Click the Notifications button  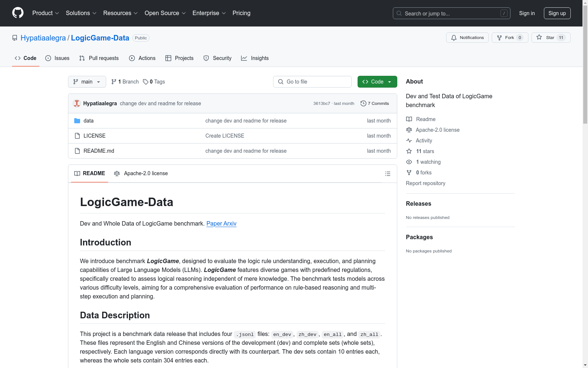pyautogui.click(x=467, y=38)
